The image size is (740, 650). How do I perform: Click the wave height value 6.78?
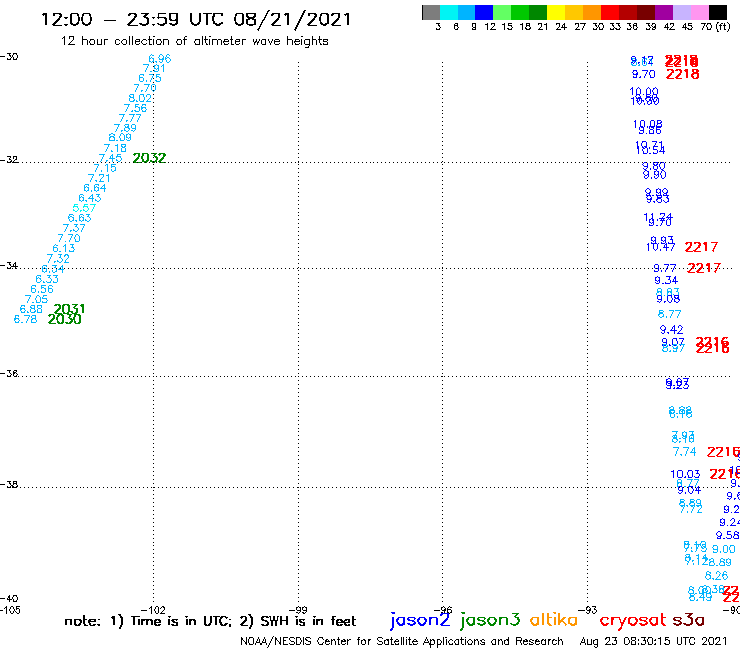(x=25, y=320)
